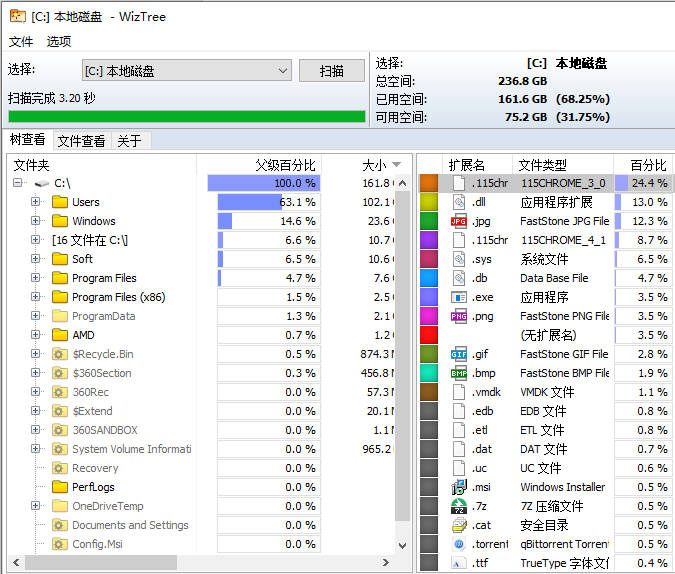Switch to the 树查看 tab
Viewport: 675px width, 574px height.
28,140
